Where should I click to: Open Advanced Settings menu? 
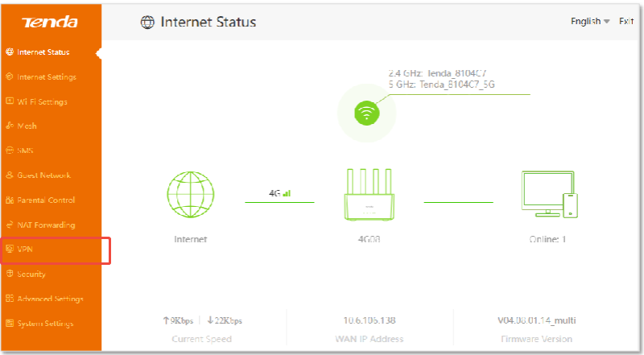click(50, 299)
